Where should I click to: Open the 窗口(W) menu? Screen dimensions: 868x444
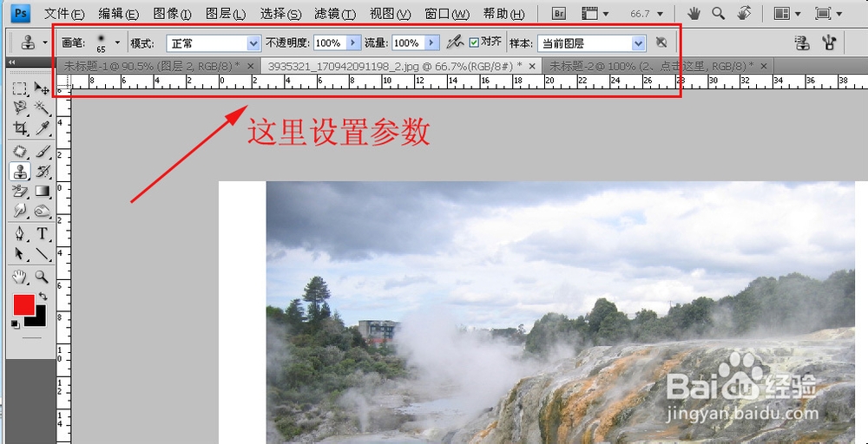447,14
